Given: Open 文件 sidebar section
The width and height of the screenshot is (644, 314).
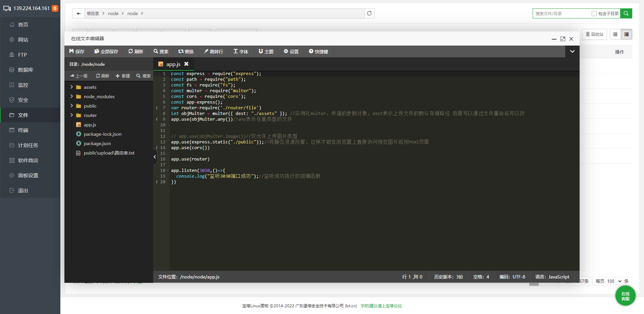Looking at the screenshot, I should [30, 115].
